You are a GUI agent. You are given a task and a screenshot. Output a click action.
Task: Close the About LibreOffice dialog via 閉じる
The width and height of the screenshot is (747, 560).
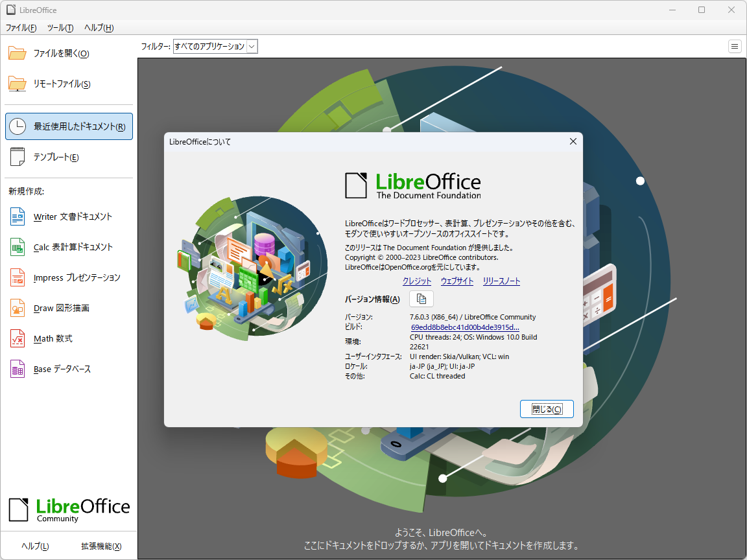[547, 408]
